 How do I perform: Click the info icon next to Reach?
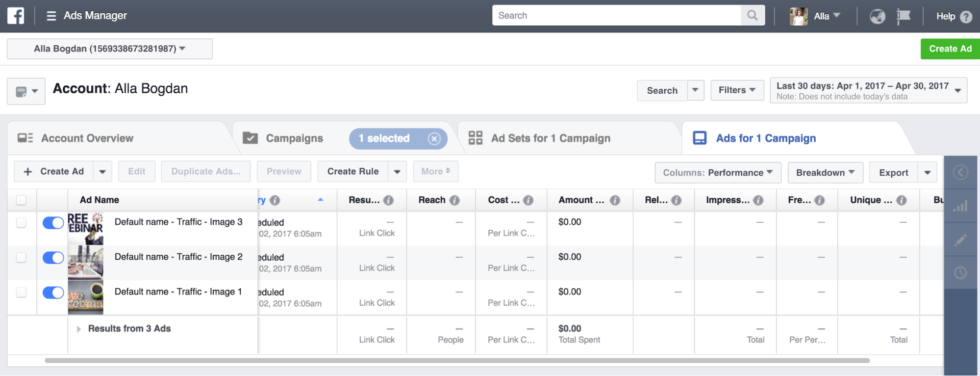point(454,200)
